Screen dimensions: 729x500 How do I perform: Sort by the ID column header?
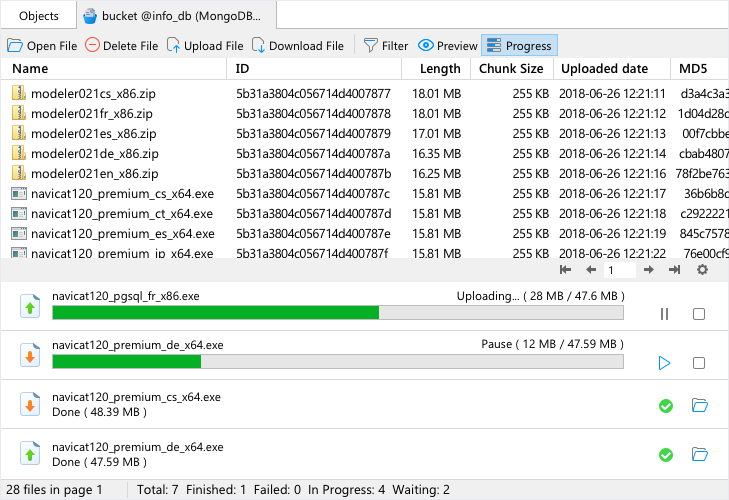pyautogui.click(x=314, y=69)
